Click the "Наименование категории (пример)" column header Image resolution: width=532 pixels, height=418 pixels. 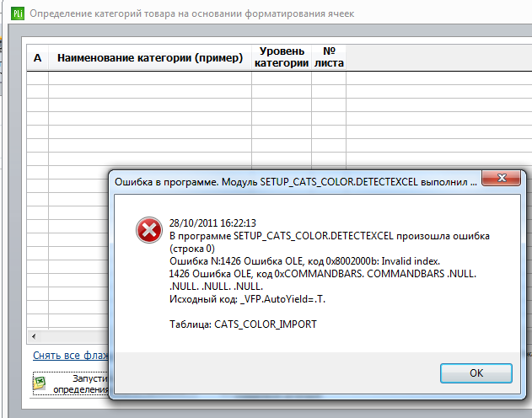click(150, 57)
